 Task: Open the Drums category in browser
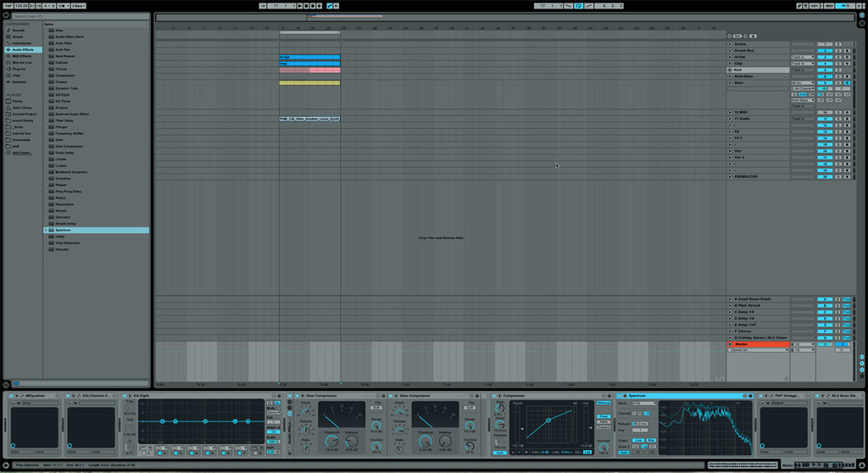point(17,37)
